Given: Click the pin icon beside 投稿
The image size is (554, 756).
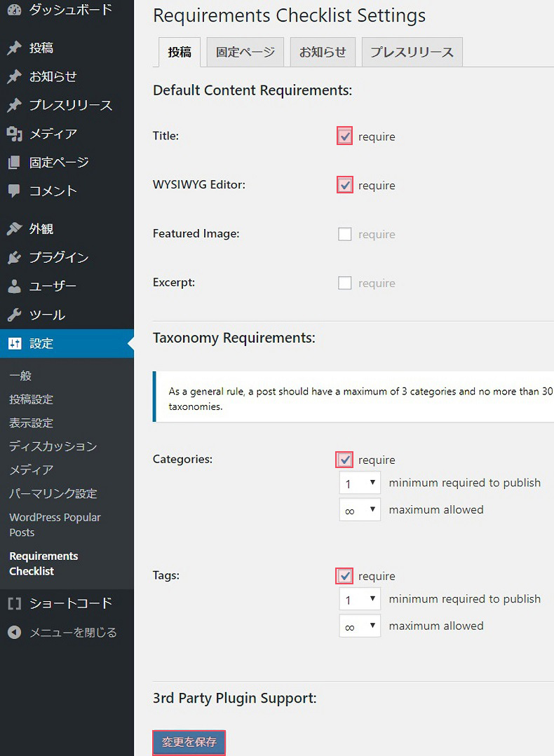Looking at the screenshot, I should coord(15,48).
